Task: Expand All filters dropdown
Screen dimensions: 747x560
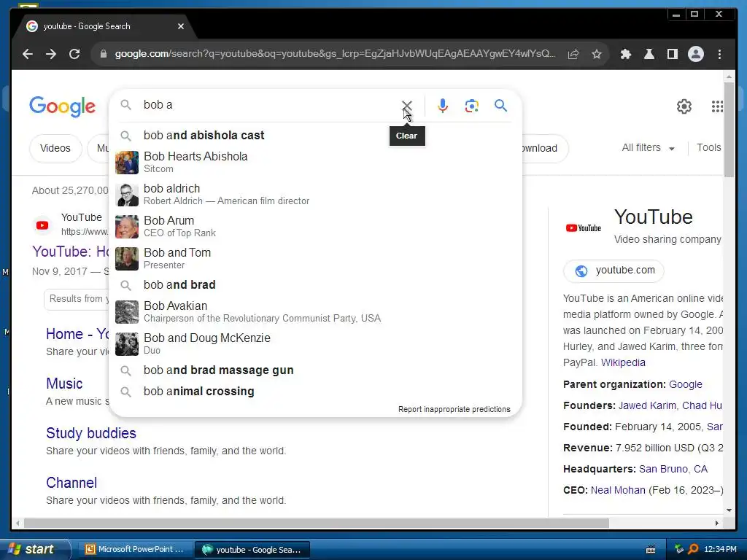Action: pos(649,147)
